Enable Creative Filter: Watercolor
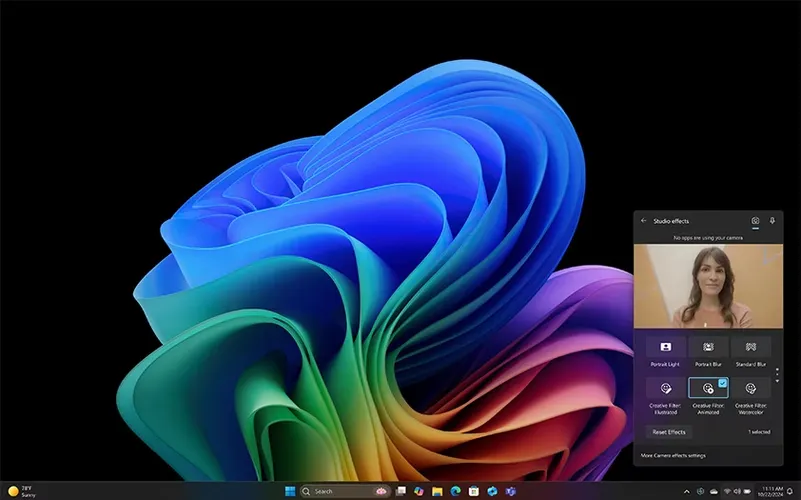Screen dimensions: 801x500 pyautogui.click(x=750, y=388)
